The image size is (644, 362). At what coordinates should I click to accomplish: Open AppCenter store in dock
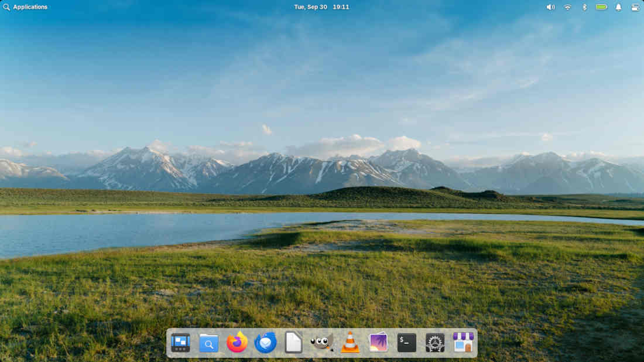point(463,343)
